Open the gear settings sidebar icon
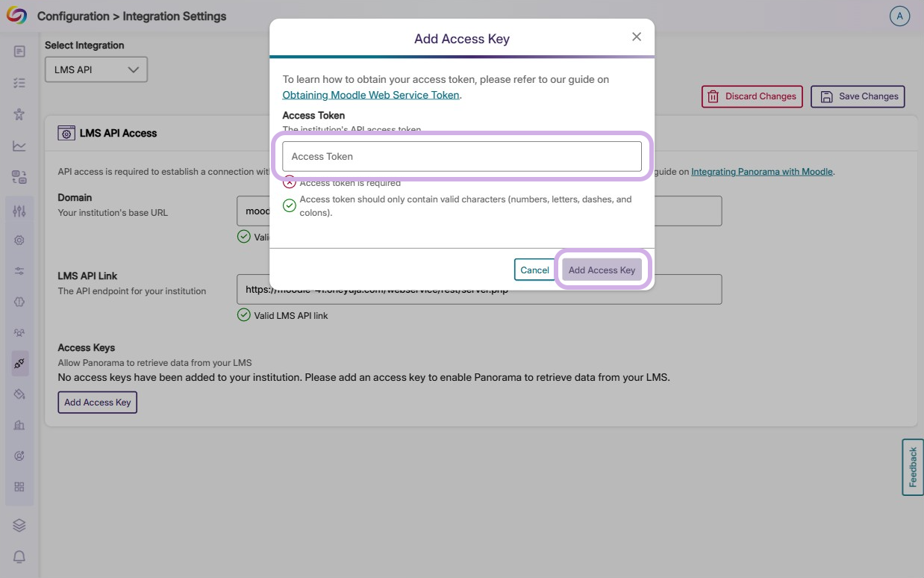The height and width of the screenshot is (578, 924). coord(19,240)
